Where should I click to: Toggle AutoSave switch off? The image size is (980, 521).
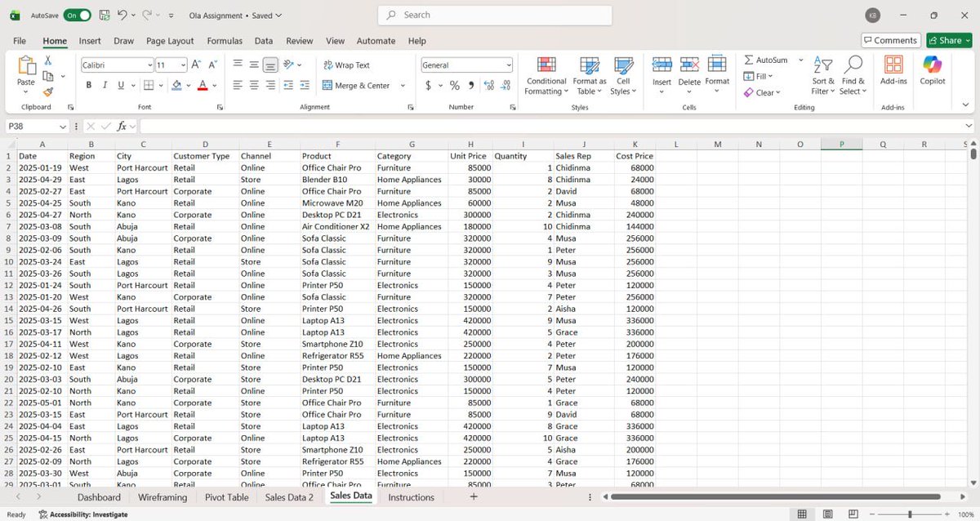(x=77, y=15)
